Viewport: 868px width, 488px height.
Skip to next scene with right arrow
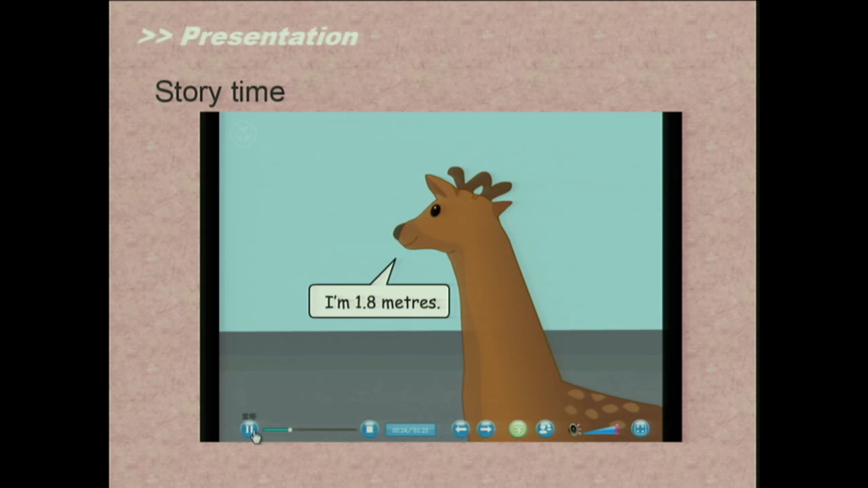[486, 428]
